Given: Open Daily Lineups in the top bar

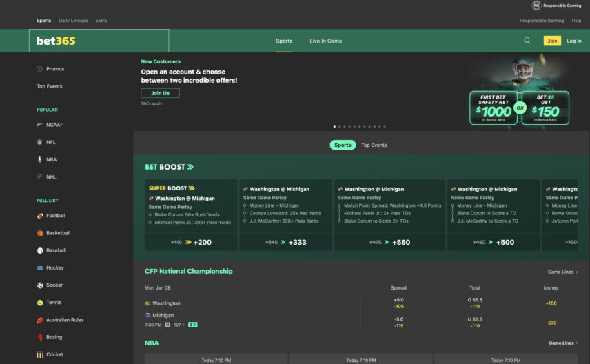Looking at the screenshot, I should click(73, 20).
